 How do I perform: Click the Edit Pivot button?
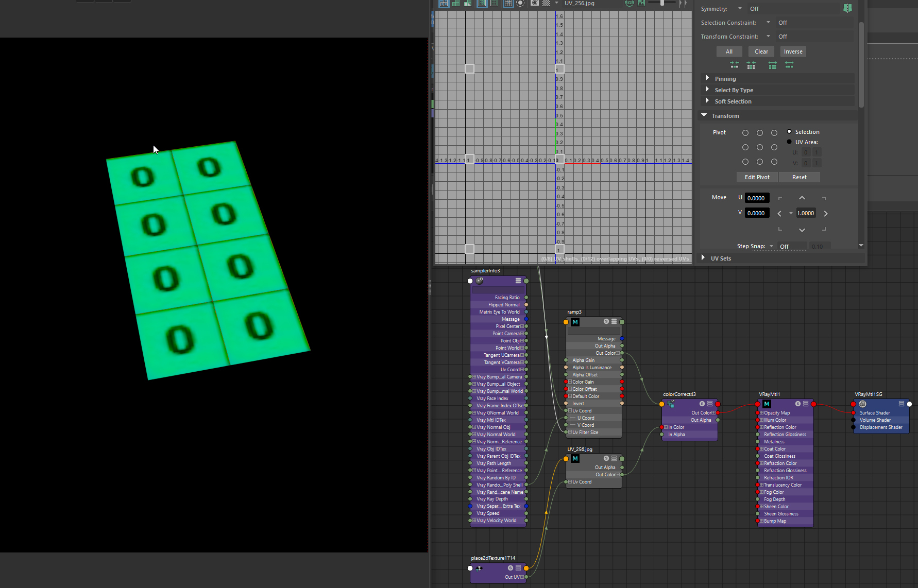757,177
